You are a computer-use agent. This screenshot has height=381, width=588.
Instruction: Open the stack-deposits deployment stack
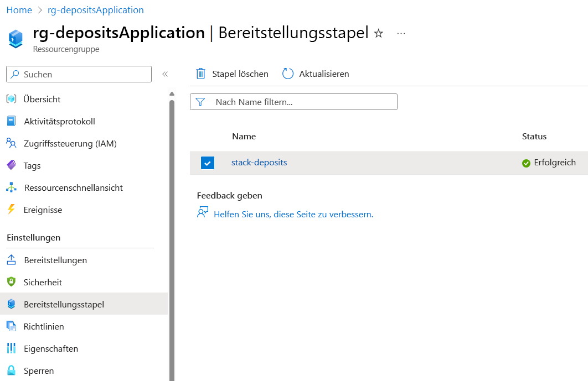pos(259,163)
